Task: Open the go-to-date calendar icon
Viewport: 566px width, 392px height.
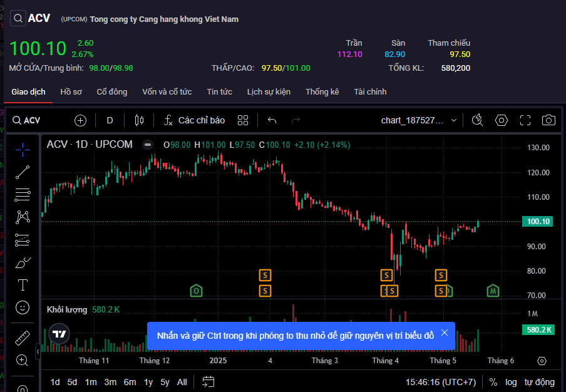Action: coord(208,382)
